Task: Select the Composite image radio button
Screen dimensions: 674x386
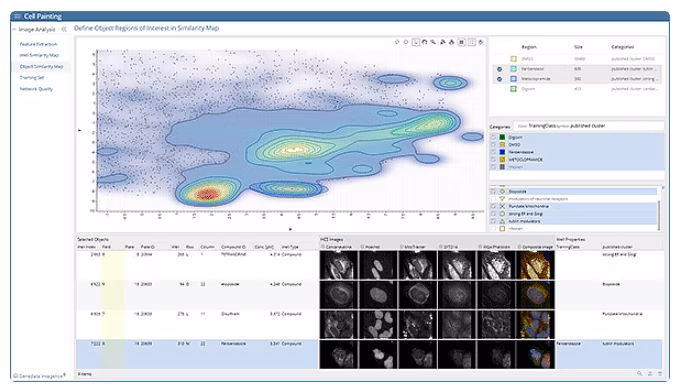Action: (519, 247)
